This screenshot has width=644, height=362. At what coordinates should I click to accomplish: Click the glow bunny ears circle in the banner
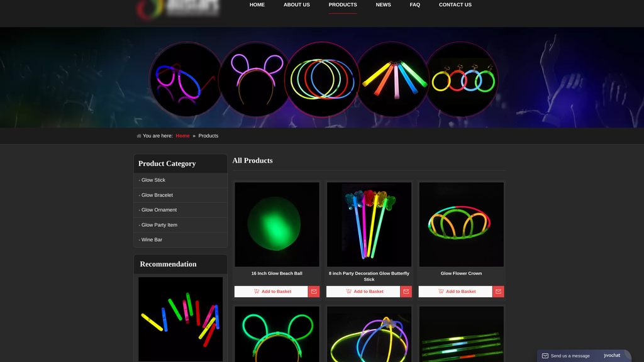tap(255, 80)
